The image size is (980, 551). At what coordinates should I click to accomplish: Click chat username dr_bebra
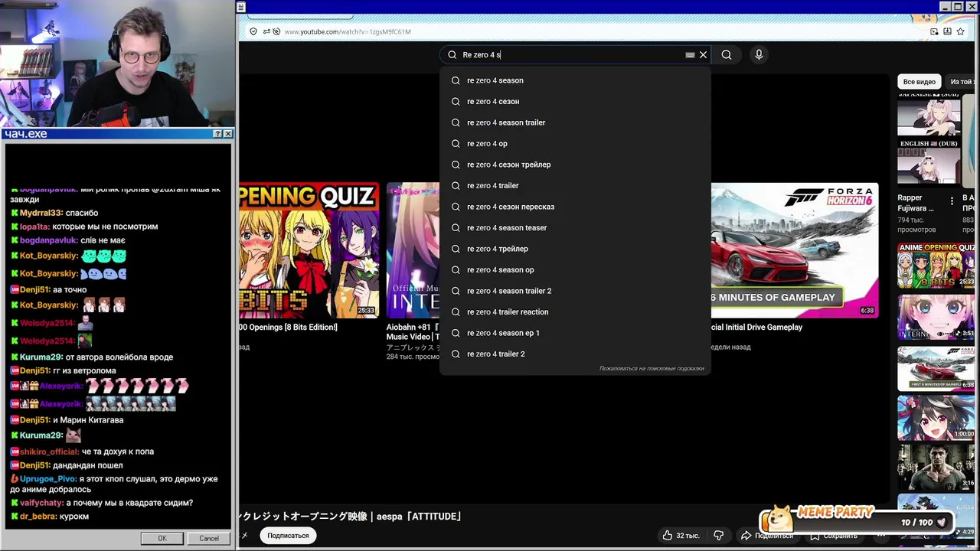point(39,517)
